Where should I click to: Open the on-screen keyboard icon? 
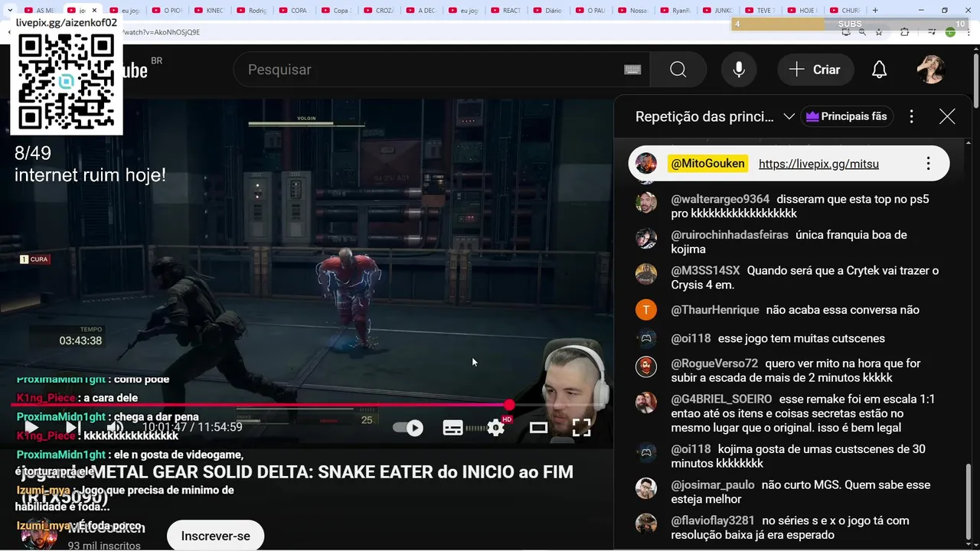pos(632,70)
